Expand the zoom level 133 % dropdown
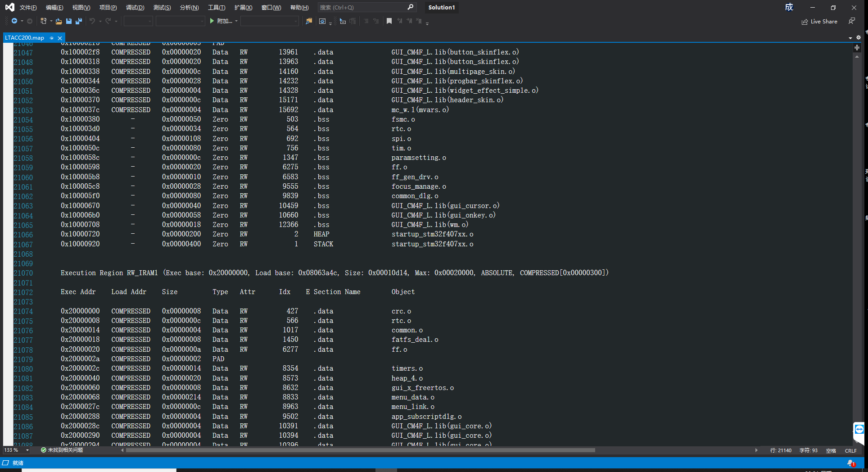 [x=27, y=450]
